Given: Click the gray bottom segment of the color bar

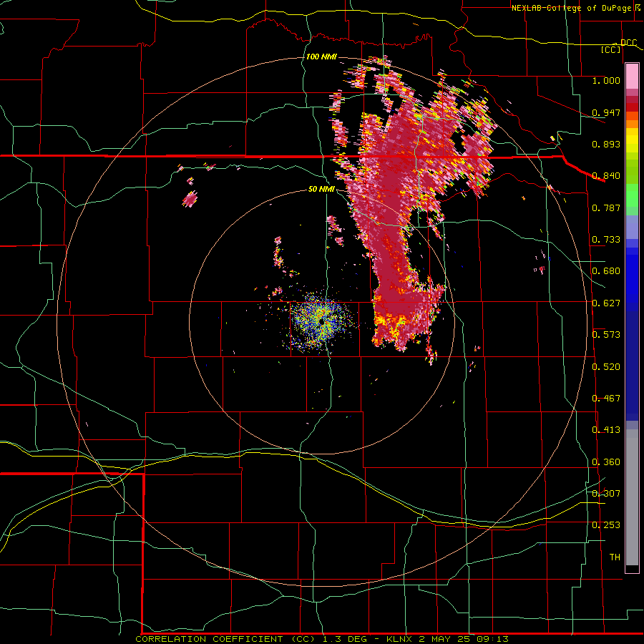Looking at the screenshot, I should click(632, 497).
